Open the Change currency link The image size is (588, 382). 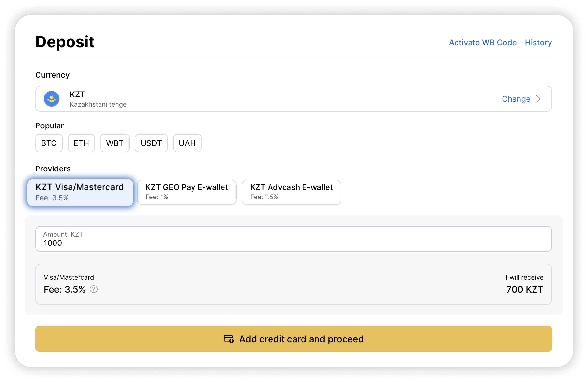point(516,99)
